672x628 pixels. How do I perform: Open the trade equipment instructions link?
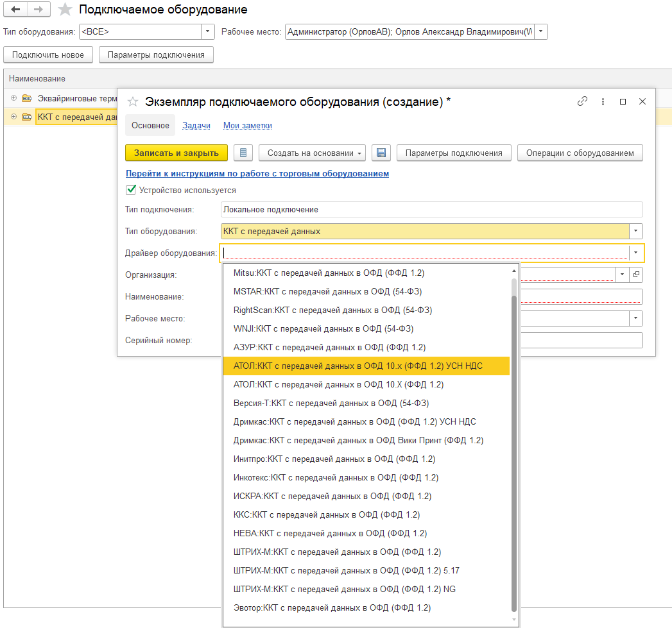[x=257, y=173]
